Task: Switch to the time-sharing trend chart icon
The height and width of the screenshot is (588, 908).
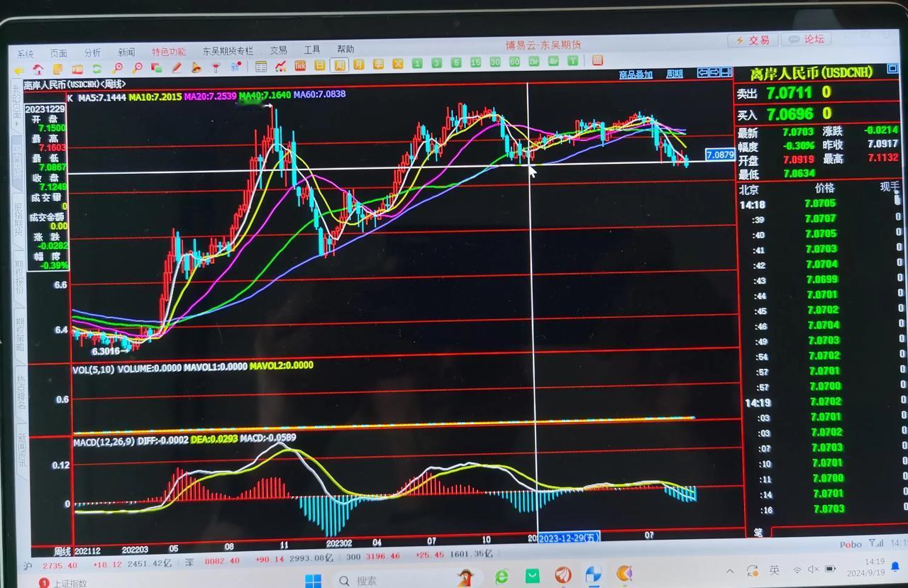Action: [x=281, y=66]
